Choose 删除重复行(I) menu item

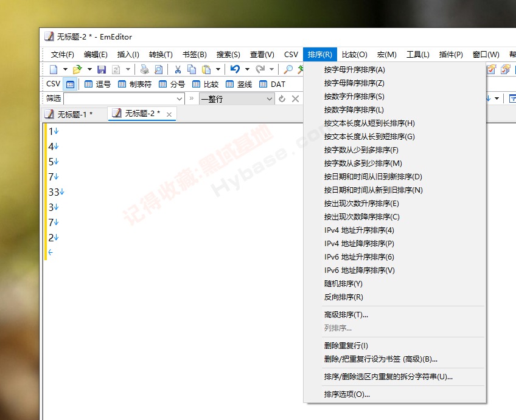tap(395, 346)
